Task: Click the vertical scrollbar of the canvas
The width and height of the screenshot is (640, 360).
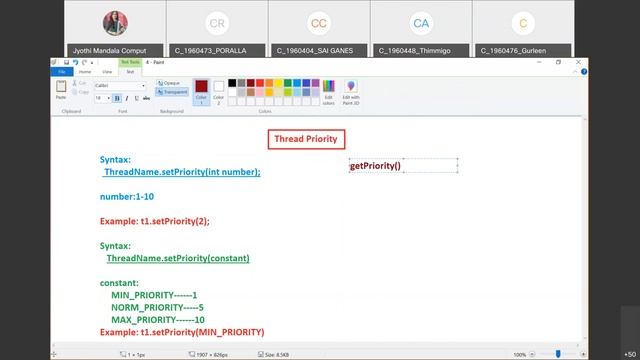Action: pos(585,229)
